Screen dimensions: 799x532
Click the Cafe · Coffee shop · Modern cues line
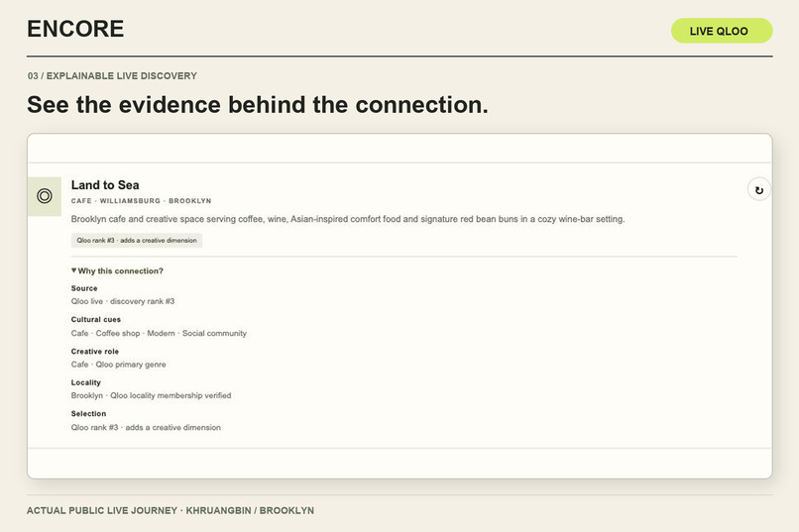pyautogui.click(x=159, y=334)
